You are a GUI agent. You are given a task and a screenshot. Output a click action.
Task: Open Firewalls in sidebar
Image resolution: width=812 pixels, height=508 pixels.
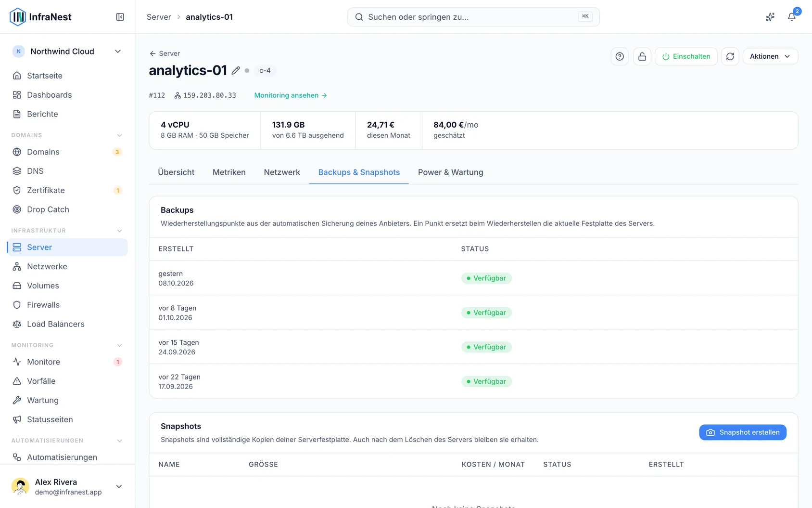[x=67, y=305]
